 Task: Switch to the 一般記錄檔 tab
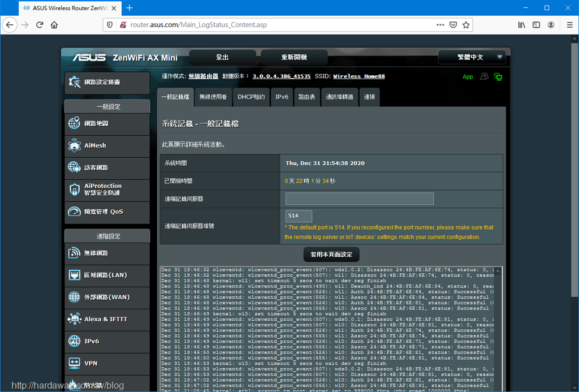click(x=175, y=97)
